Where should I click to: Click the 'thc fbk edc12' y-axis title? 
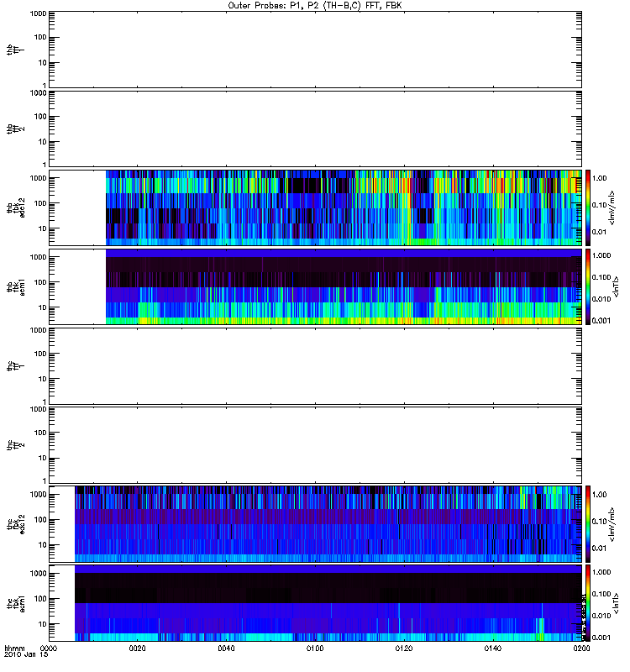(x=16, y=524)
